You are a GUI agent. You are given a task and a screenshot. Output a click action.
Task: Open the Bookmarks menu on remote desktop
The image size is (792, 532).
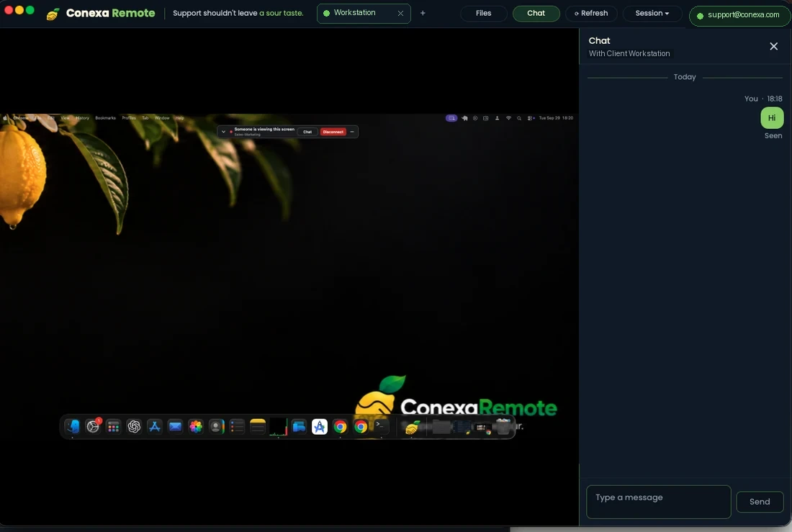pos(106,118)
